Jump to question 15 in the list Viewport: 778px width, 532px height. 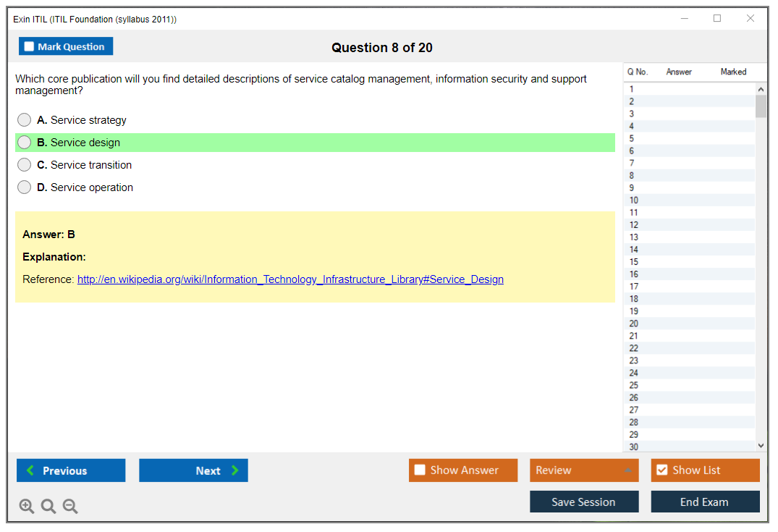pos(634,262)
